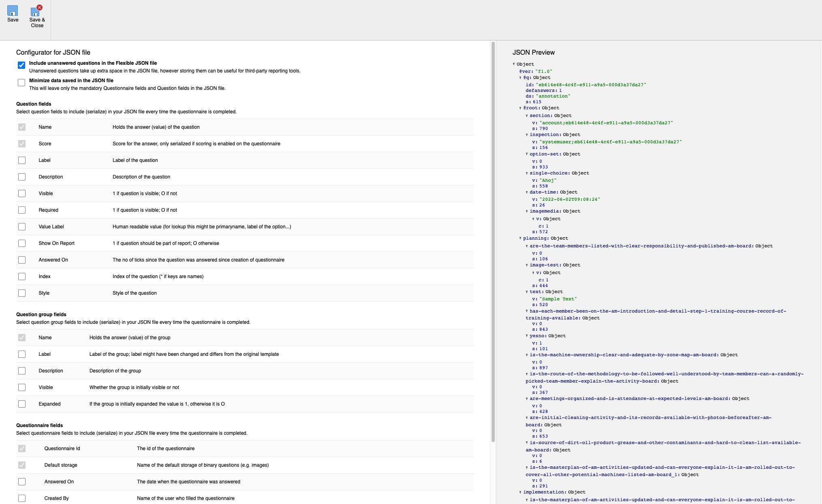822x504 pixels.
Task: Collapse the imagemedia tree node
Action: (x=527, y=211)
